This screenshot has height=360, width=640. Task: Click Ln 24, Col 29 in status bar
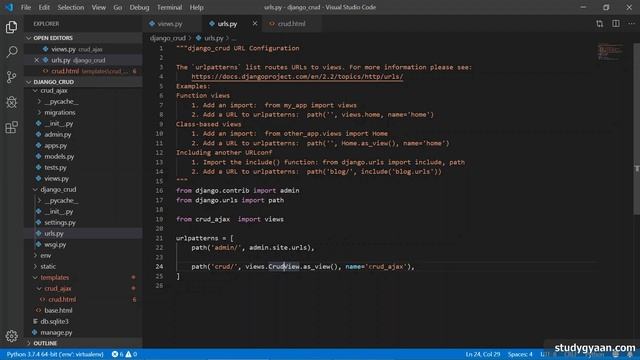click(x=482, y=354)
